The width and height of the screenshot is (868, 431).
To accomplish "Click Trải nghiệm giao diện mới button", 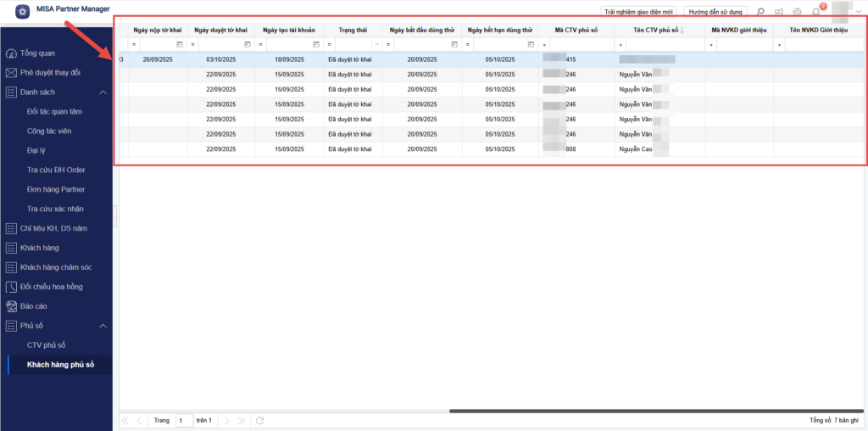I will tap(639, 12).
